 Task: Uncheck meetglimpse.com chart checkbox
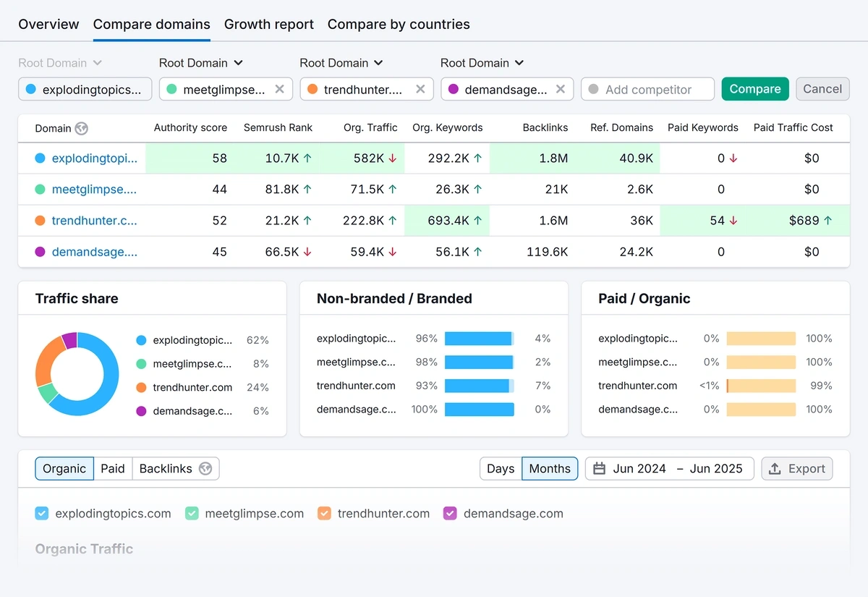click(192, 514)
